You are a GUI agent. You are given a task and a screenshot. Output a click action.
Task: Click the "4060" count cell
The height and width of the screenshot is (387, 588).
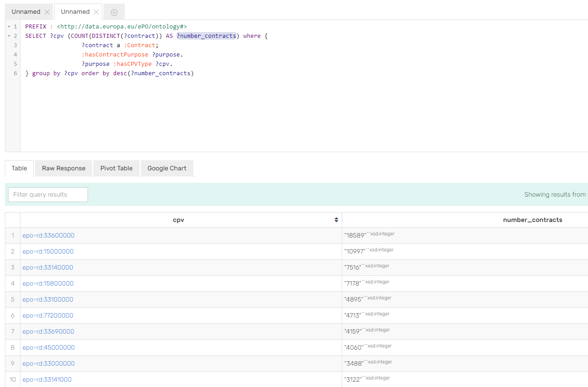[x=465, y=347]
